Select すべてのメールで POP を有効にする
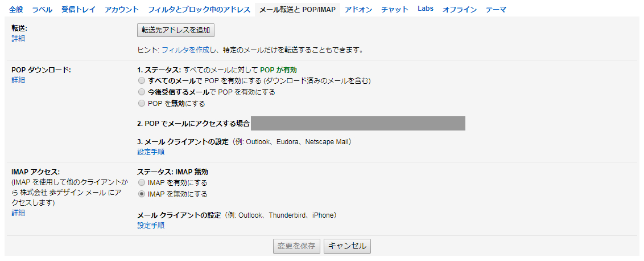This screenshot has height=261, width=644. [x=142, y=81]
